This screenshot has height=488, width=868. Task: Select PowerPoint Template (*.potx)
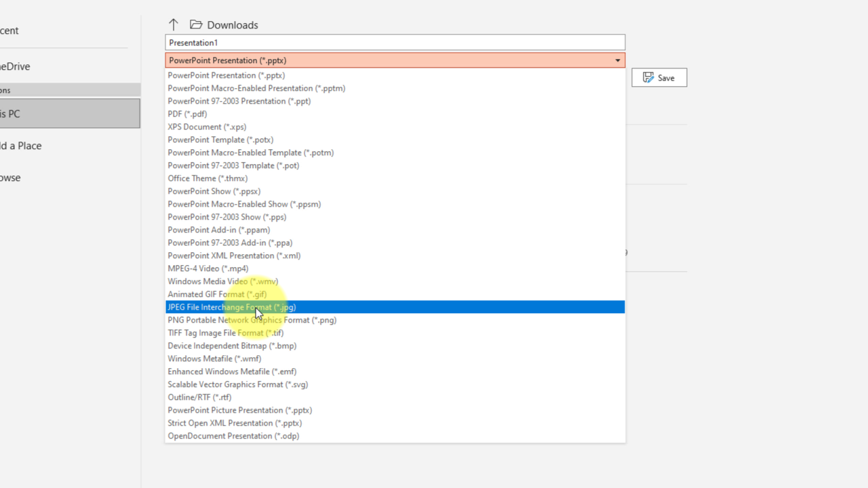(x=395, y=140)
